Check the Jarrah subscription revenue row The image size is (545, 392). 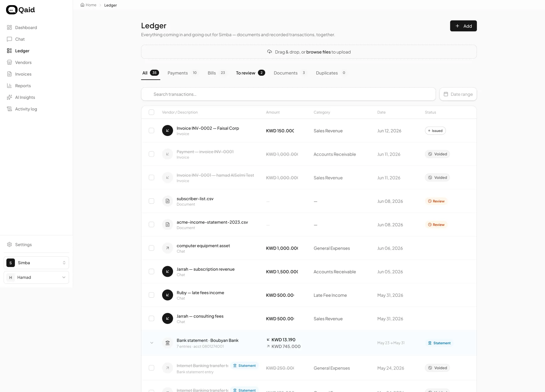[x=151, y=271]
